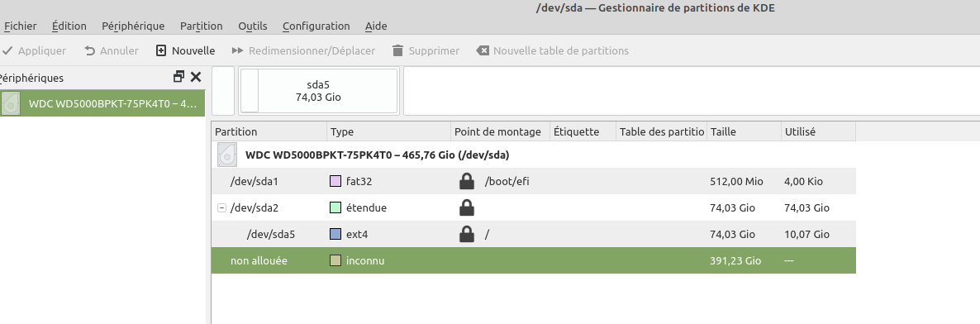Click the disk icon beside WDC WD5000BPKT header row

(x=227, y=155)
